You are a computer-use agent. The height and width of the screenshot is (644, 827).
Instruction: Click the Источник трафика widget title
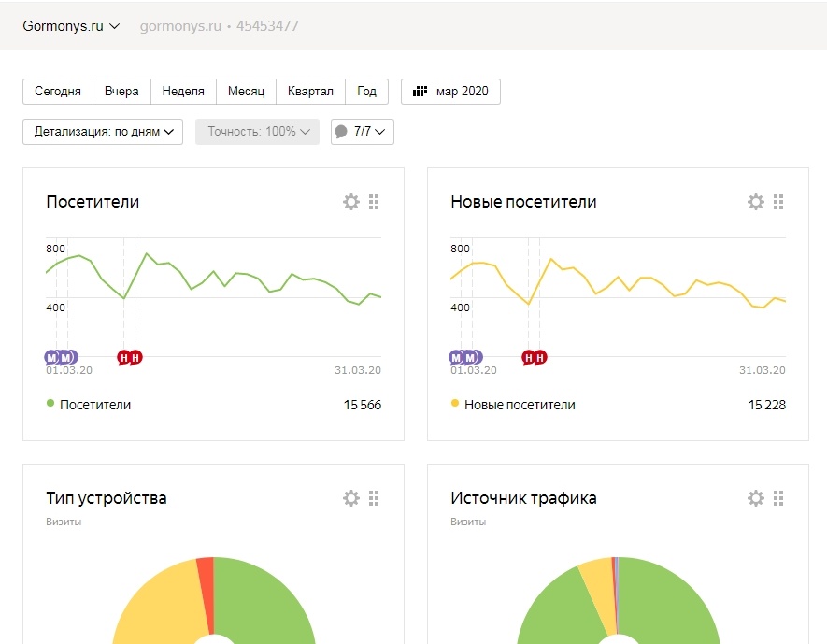[523, 498]
